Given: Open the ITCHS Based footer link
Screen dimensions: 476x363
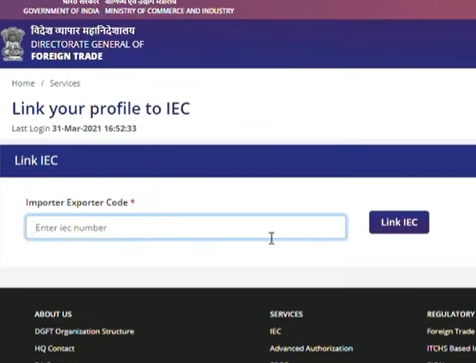Looking at the screenshot, I should tap(451, 348).
